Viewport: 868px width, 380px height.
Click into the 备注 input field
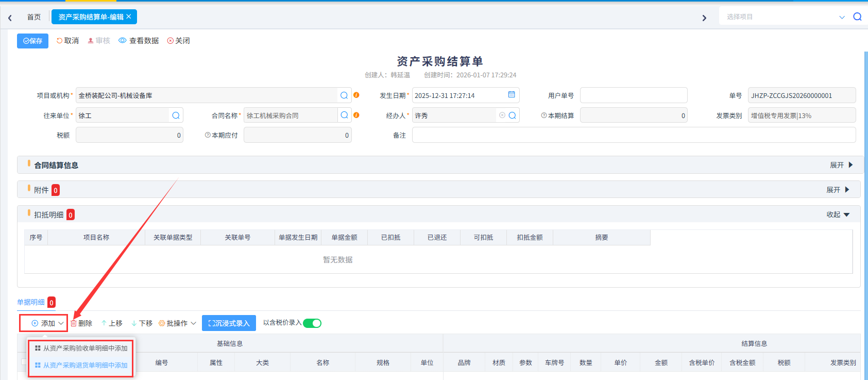point(634,135)
